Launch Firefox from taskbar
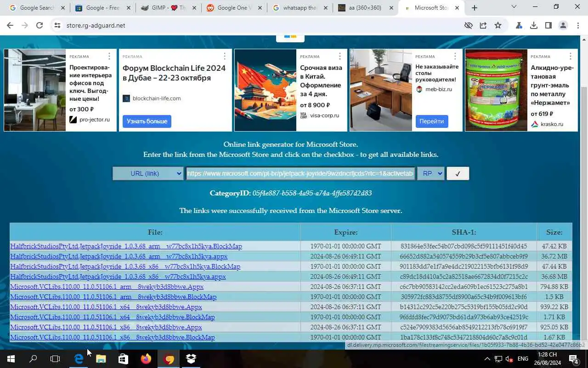This screenshot has height=368, width=588. coord(146,359)
